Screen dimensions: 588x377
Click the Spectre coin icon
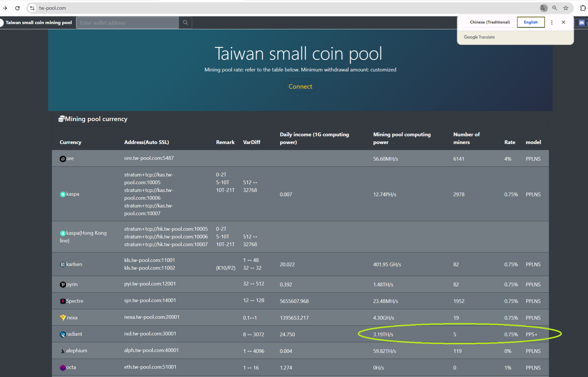pyautogui.click(x=63, y=301)
